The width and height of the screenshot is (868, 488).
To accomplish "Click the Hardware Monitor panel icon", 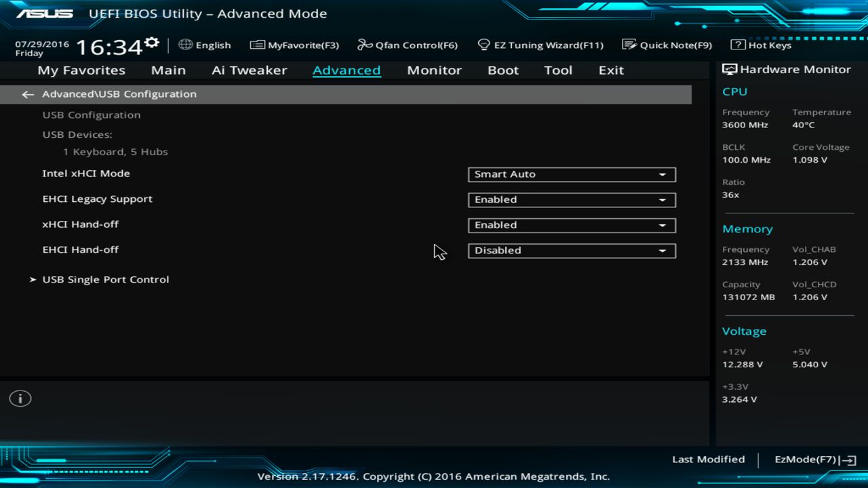I will 729,68.
